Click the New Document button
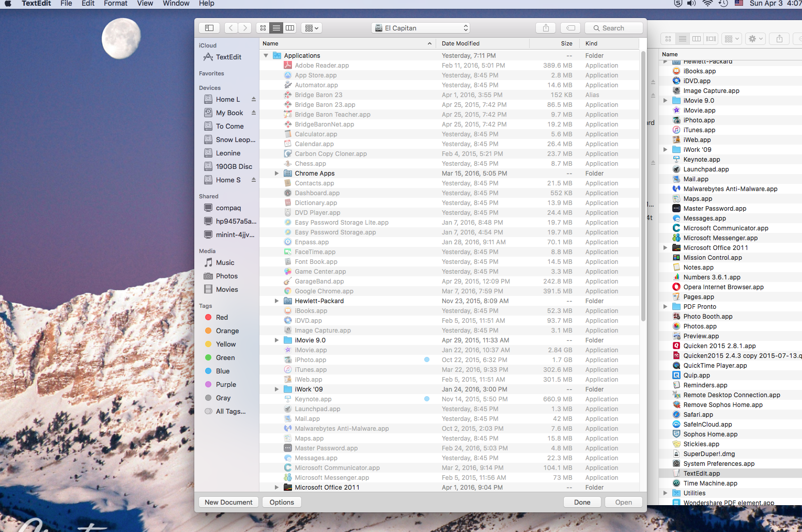The image size is (802, 532). (x=228, y=502)
